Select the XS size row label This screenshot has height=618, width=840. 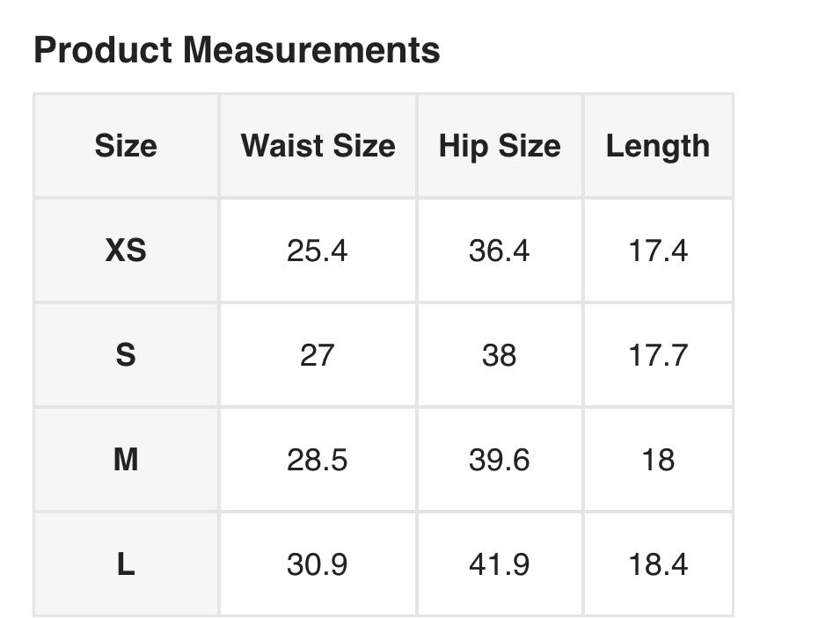[x=126, y=251]
